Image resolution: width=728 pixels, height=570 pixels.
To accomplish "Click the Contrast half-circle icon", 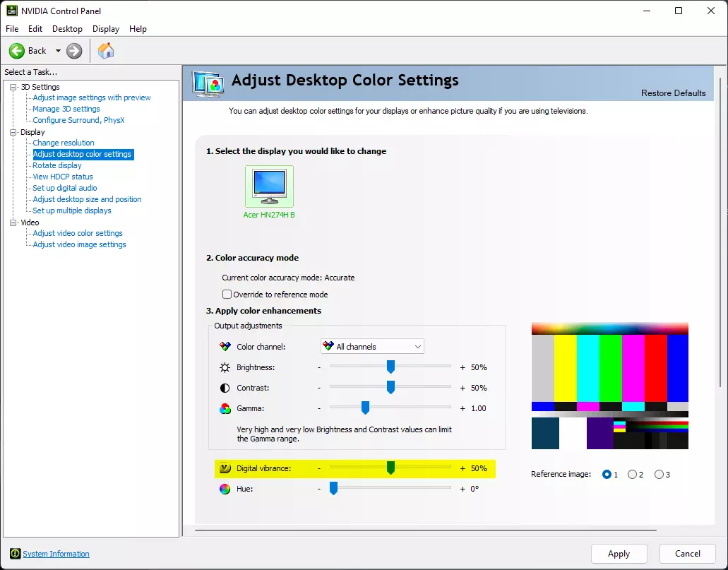I will pyautogui.click(x=225, y=388).
